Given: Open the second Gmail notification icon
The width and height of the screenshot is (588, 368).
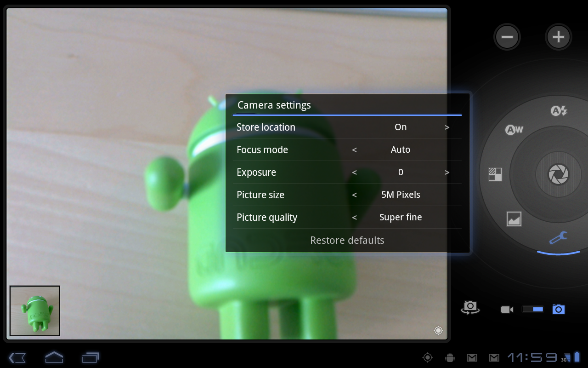Looking at the screenshot, I should pos(494,358).
